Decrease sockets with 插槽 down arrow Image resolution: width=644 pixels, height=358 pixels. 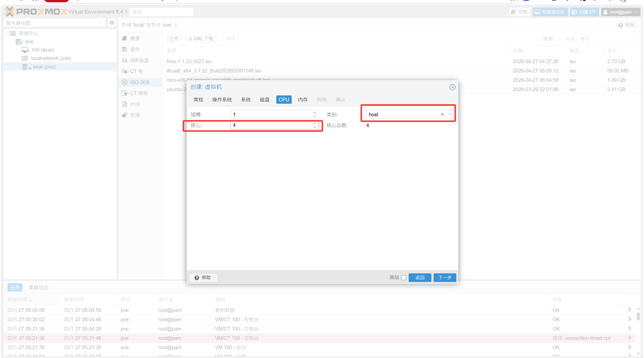[315, 116]
